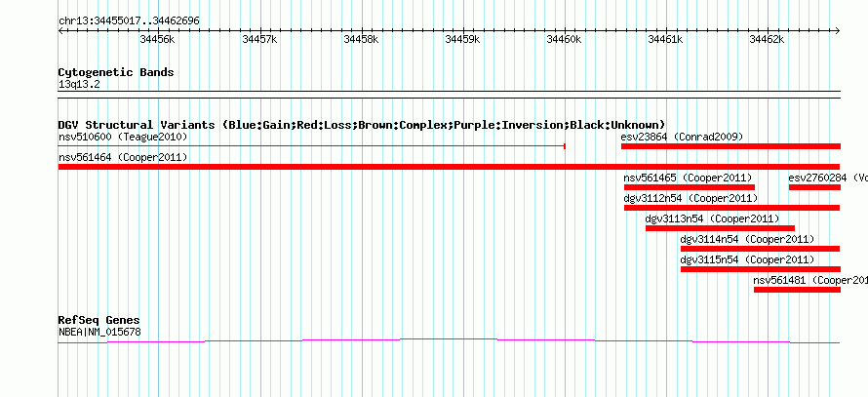Click the DGV Structural Variants track heading
The width and height of the screenshot is (868, 397).
click(362, 125)
